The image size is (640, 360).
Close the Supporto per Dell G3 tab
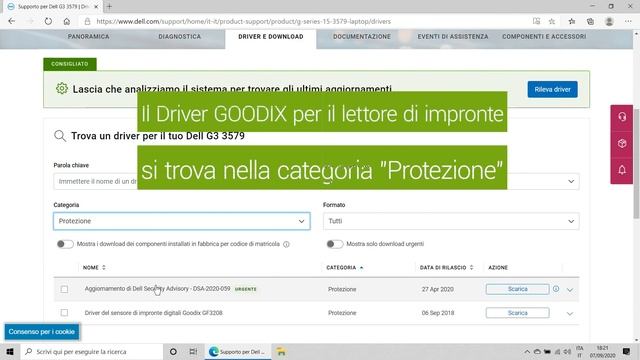(x=96, y=7)
